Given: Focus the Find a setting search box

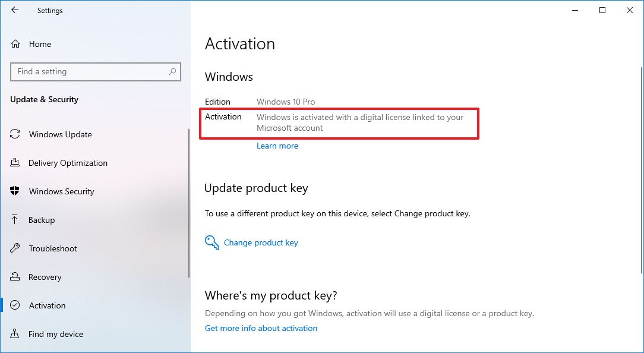Looking at the screenshot, I should tap(89, 72).
